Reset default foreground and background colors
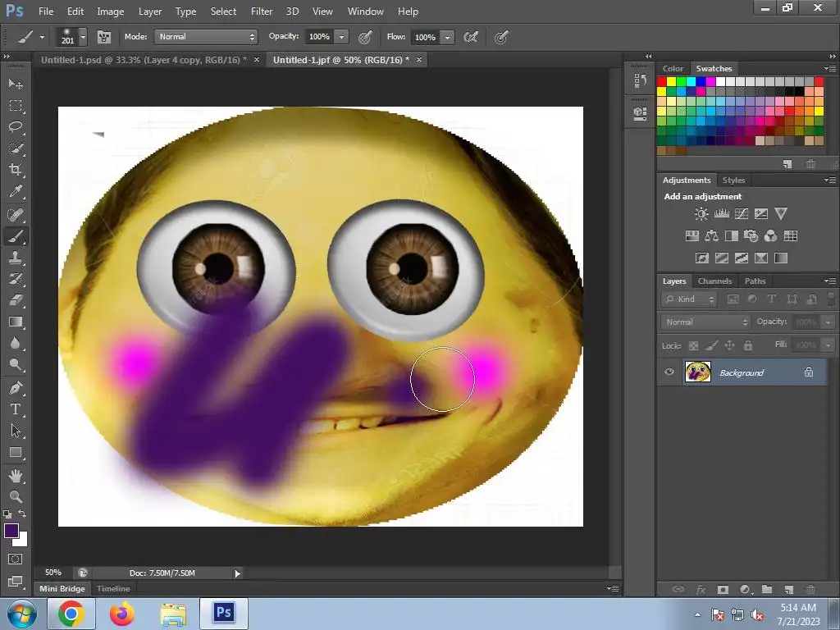Viewport: 840px width, 630px height. [7, 514]
